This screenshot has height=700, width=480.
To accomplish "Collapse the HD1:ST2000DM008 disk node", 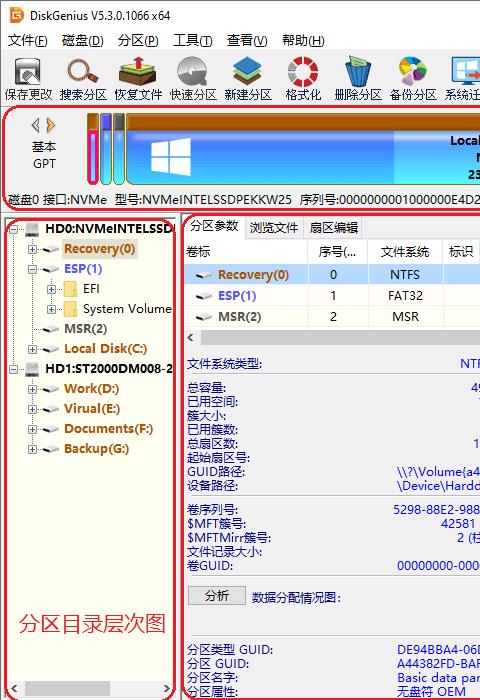I will point(13,369).
